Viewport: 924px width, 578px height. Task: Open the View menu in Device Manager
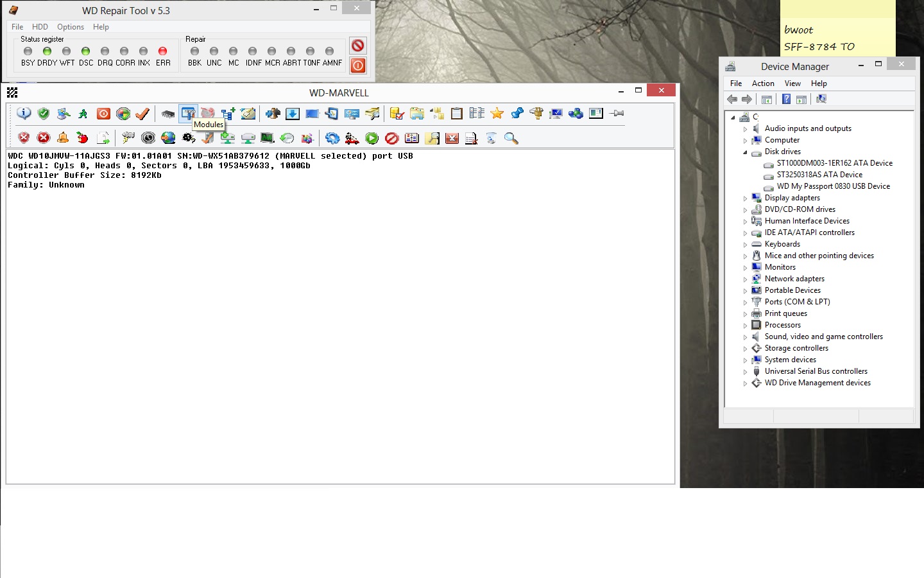(792, 83)
